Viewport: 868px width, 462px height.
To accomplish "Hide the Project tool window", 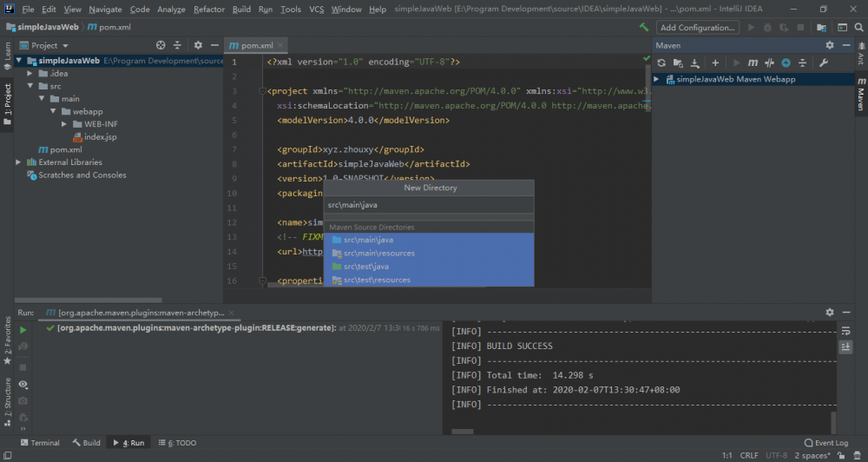I will click(x=214, y=45).
